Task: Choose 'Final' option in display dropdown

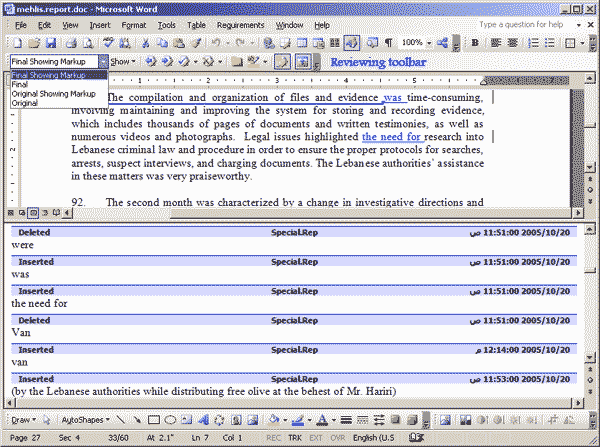Action: click(x=20, y=85)
